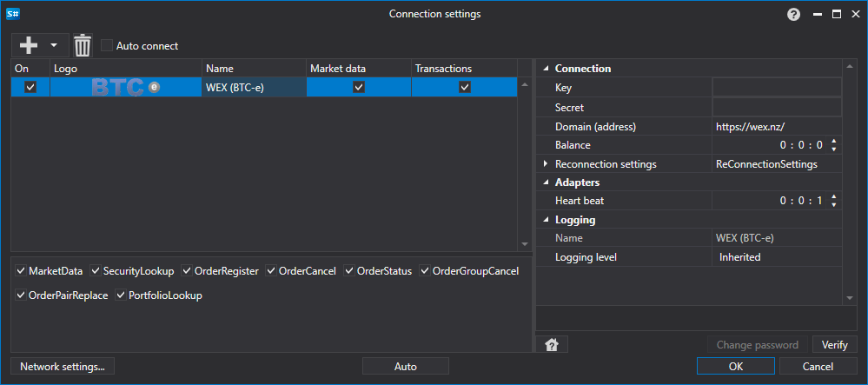Image resolution: width=868 pixels, height=385 pixels.
Task: Increase Heart beat with up arrow
Action: click(x=833, y=197)
